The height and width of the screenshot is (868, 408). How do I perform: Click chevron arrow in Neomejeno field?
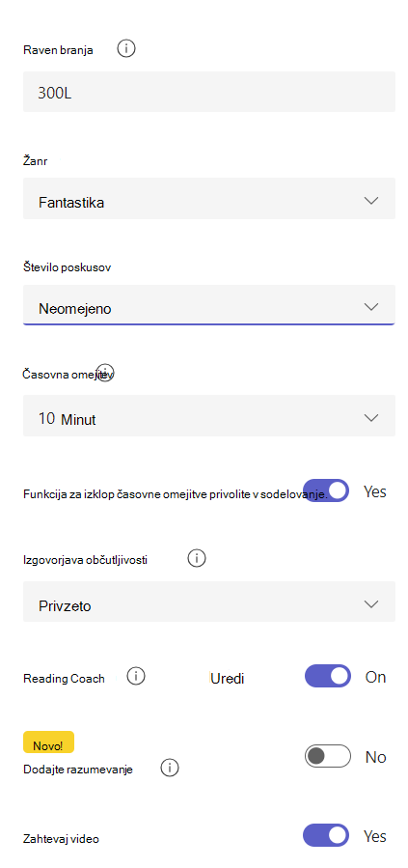[x=371, y=306]
